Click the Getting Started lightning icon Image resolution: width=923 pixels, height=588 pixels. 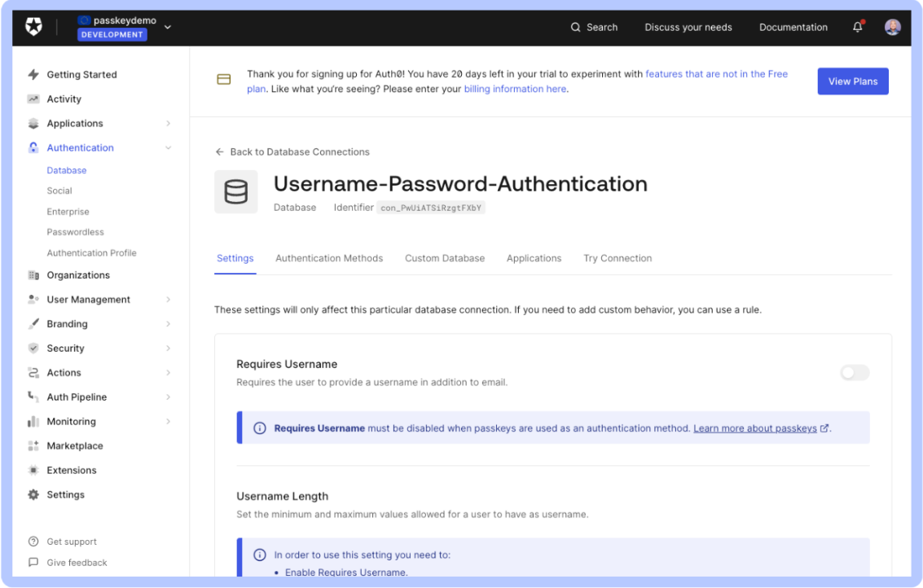click(33, 74)
